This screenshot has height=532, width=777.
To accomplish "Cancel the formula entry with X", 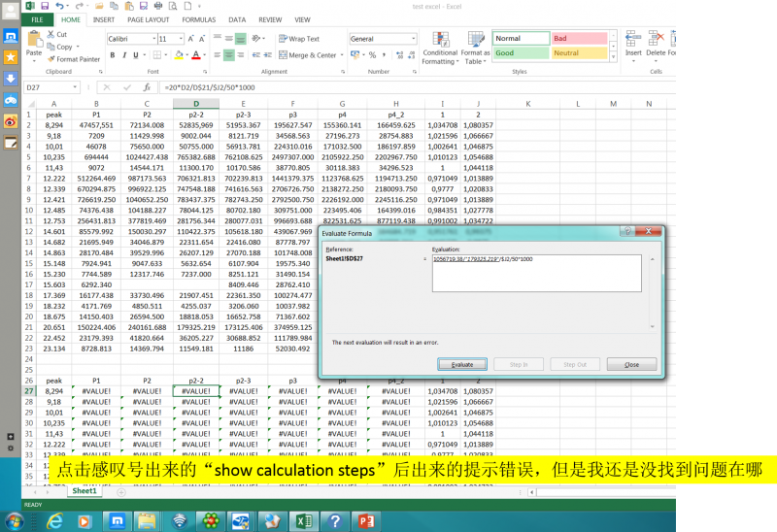I will 106,87.
